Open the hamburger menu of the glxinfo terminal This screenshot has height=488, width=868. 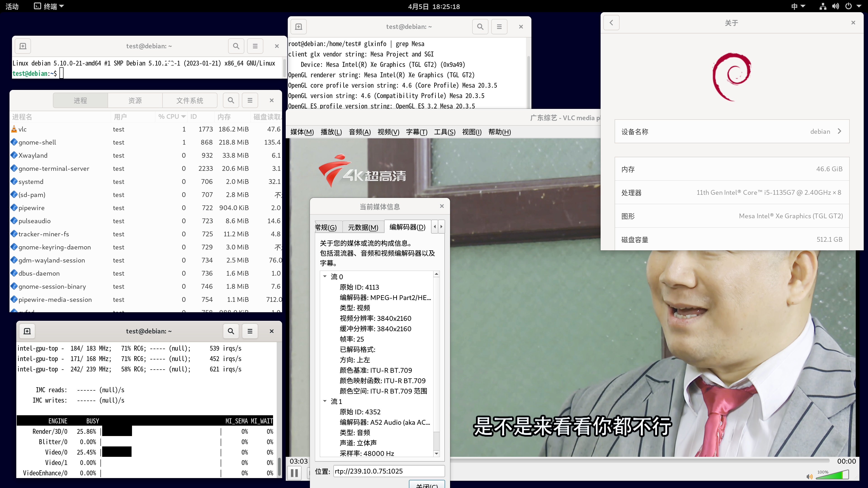pos(499,27)
